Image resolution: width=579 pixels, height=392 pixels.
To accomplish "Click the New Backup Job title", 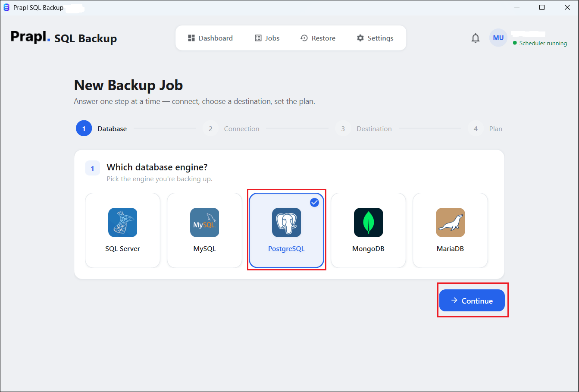I will point(128,85).
